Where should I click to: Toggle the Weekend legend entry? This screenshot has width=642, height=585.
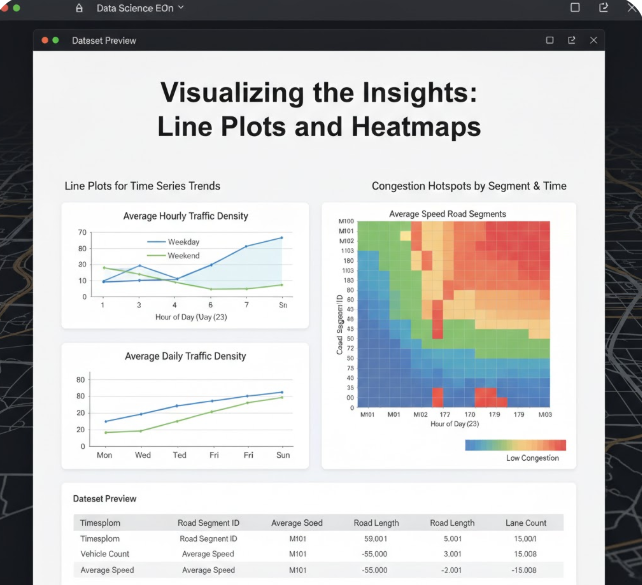pyautogui.click(x=174, y=255)
